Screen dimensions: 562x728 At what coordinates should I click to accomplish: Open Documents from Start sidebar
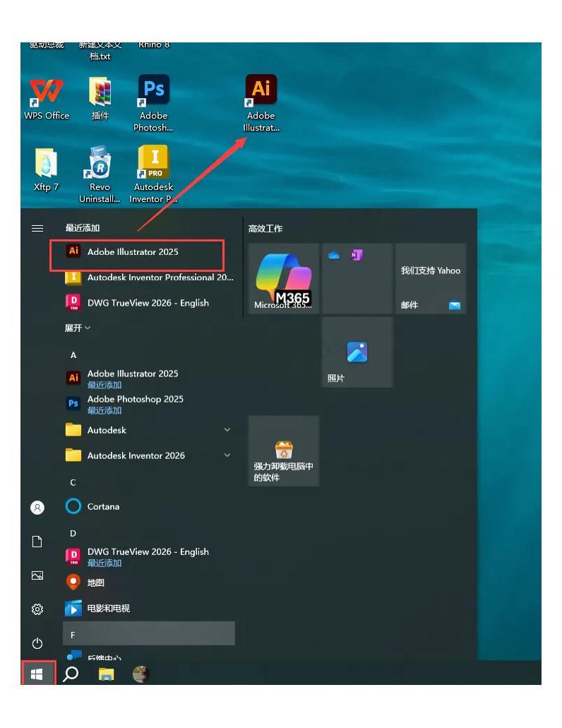click(x=37, y=542)
